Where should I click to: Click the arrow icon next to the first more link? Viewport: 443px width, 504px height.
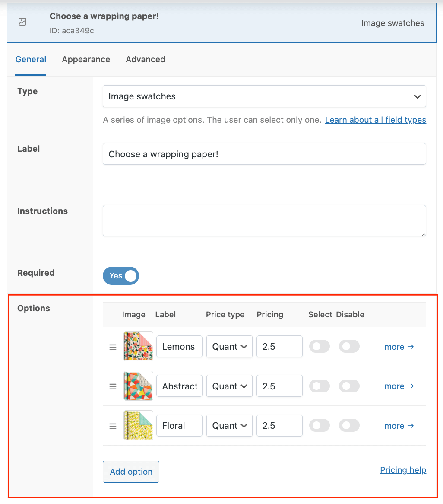pyautogui.click(x=410, y=346)
